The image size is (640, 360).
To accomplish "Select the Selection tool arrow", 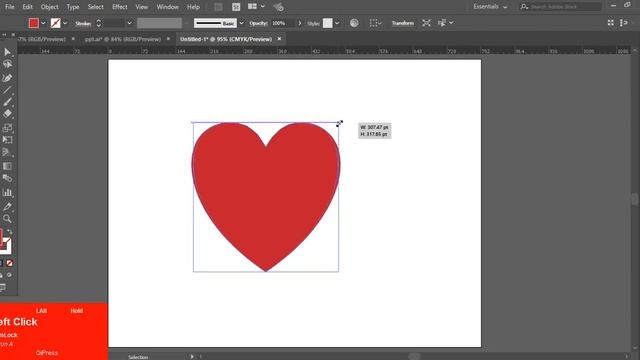I will coord(7,52).
